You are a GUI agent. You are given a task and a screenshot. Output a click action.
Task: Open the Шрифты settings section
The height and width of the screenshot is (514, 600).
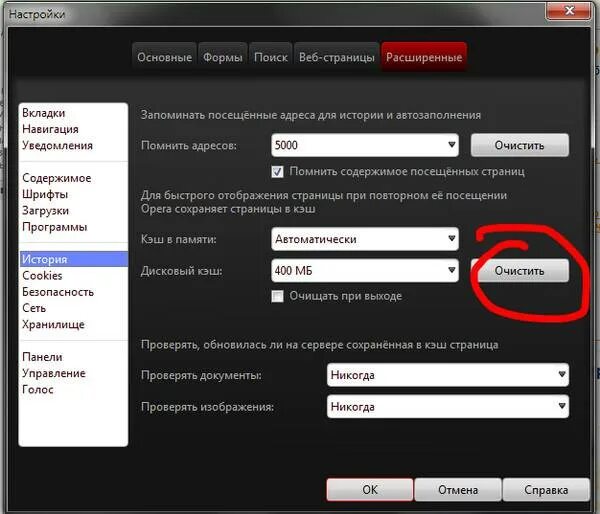pyautogui.click(x=73, y=194)
